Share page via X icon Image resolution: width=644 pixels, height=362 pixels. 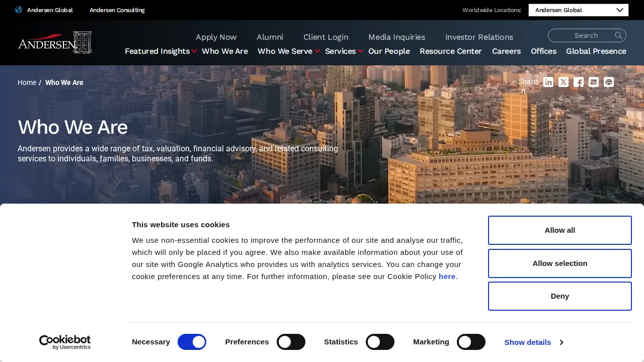point(563,82)
